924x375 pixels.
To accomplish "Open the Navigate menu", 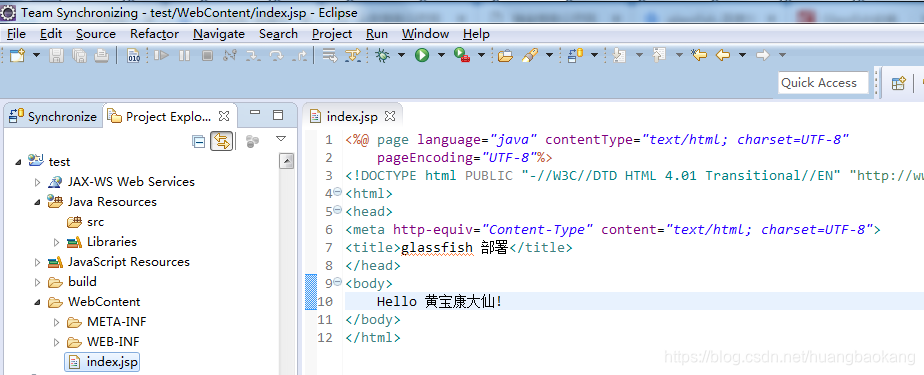I will [x=219, y=34].
